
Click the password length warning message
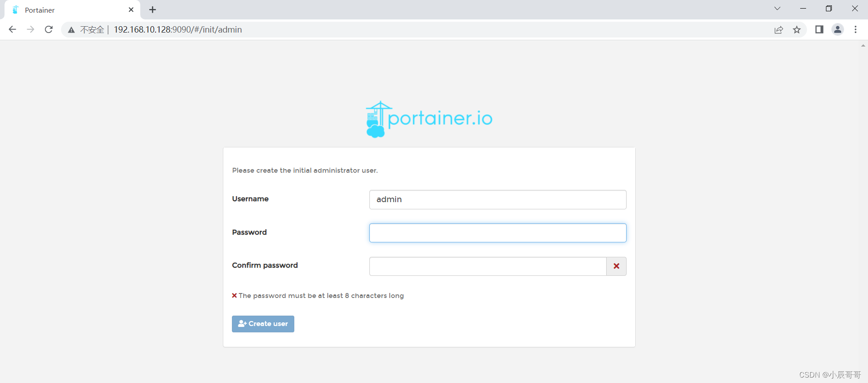pyautogui.click(x=318, y=296)
